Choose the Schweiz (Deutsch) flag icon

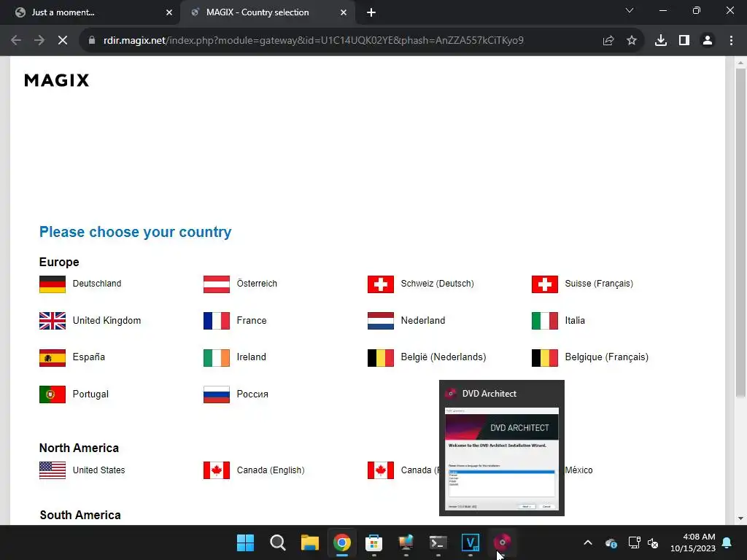coord(381,284)
